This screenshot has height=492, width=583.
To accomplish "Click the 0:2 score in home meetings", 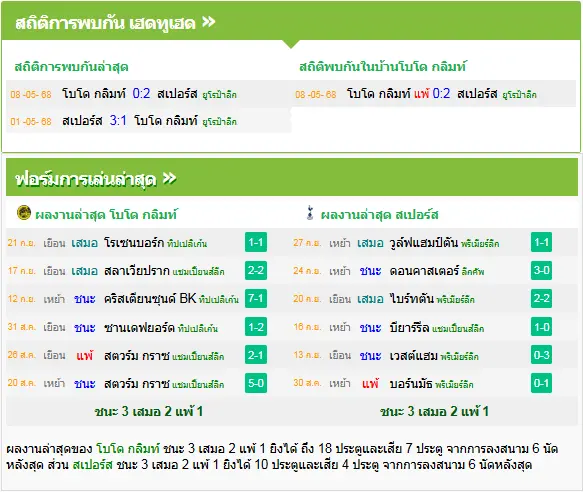I will coord(441,93).
